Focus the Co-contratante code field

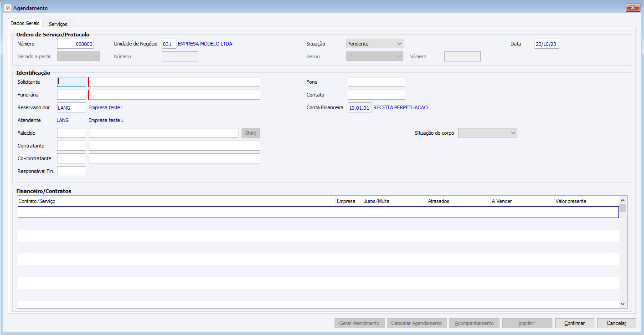[x=72, y=158]
